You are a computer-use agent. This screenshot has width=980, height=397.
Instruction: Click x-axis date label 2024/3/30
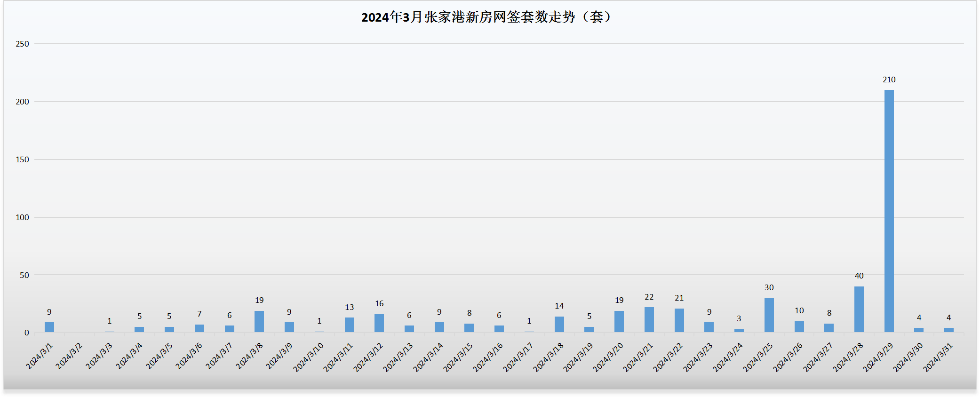(908, 357)
